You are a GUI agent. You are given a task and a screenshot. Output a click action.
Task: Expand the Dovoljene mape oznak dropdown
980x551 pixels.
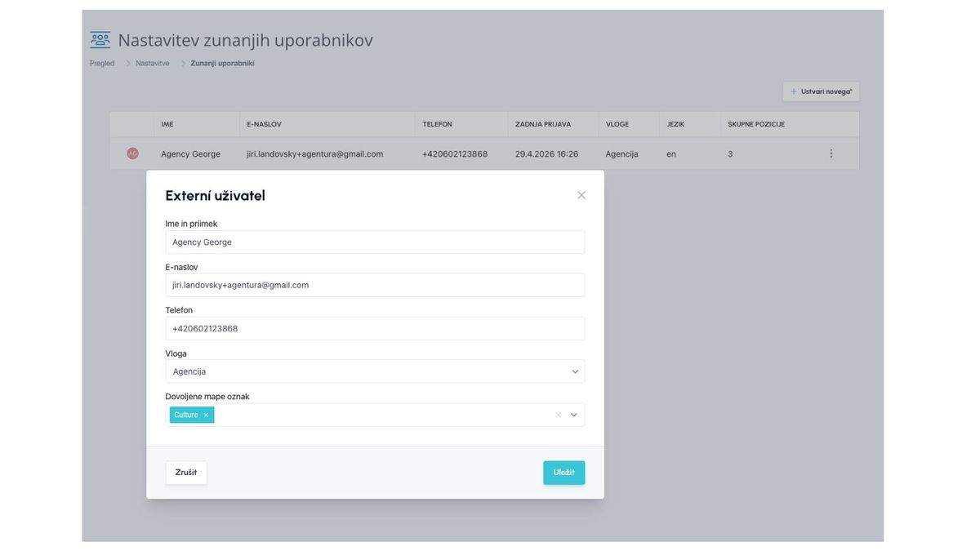tap(574, 415)
